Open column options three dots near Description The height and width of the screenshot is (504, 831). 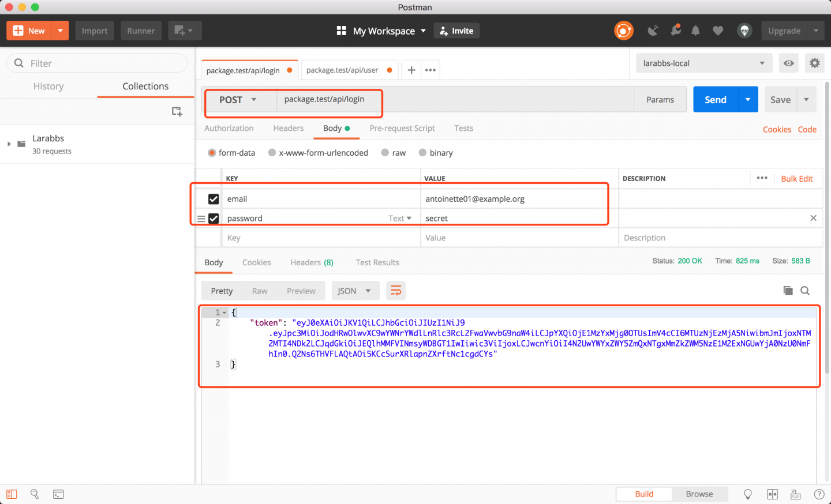762,178
